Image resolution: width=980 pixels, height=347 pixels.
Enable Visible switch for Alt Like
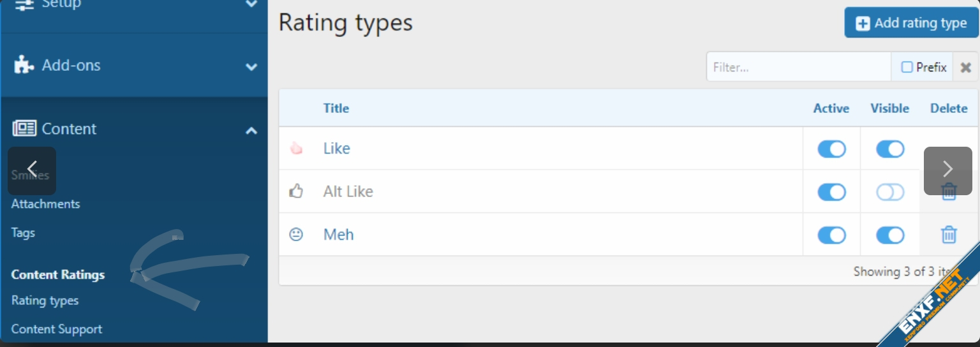point(889,191)
